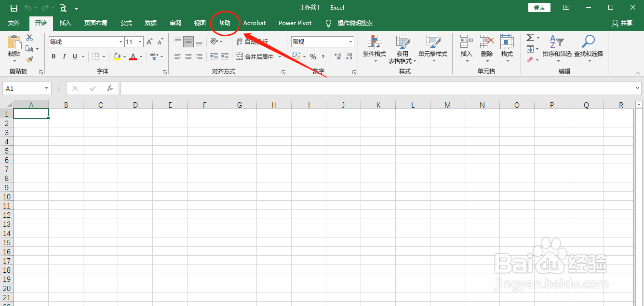Viewport: 644px width, 306px height.
Task: Open 排序和筛选 sort and filter
Action: click(557, 49)
